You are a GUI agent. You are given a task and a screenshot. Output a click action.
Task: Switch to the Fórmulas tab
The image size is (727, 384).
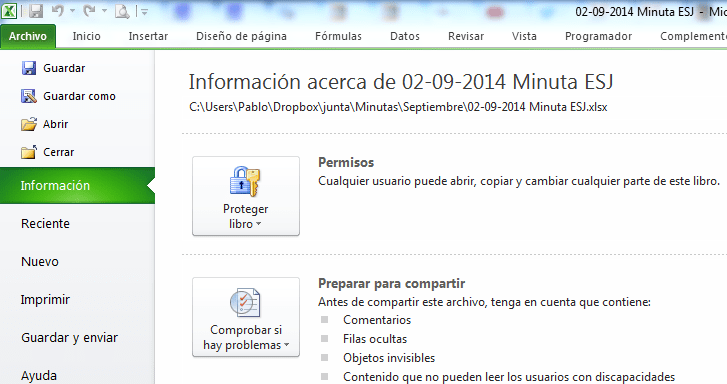pyautogui.click(x=338, y=36)
